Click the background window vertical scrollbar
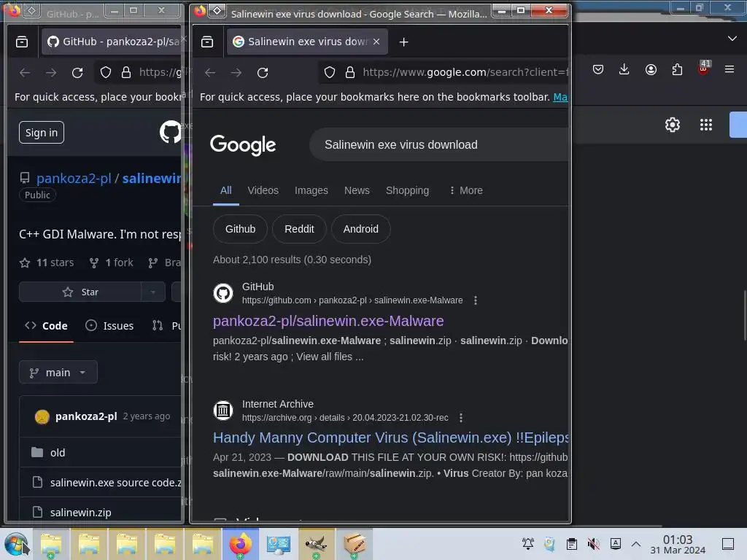Image resolution: width=747 pixels, height=560 pixels. 745,315
